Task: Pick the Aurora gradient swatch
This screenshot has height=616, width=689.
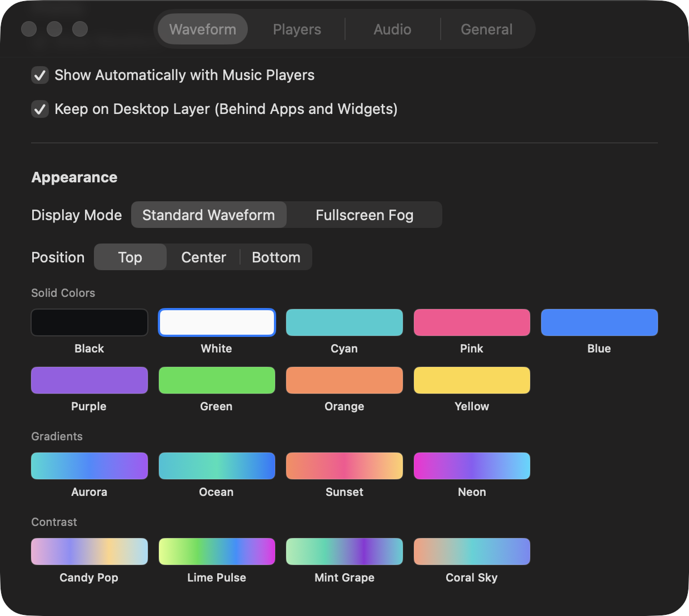Action: tap(89, 466)
